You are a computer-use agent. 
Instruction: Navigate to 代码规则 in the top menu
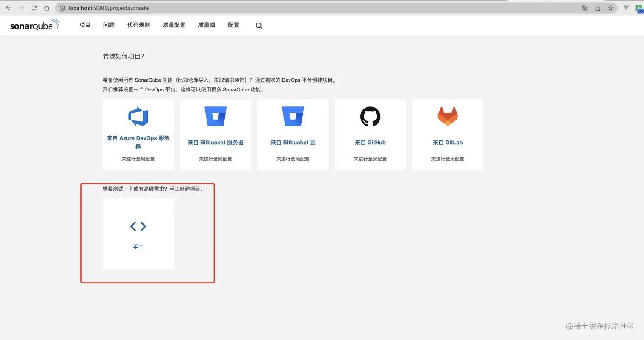(x=138, y=25)
